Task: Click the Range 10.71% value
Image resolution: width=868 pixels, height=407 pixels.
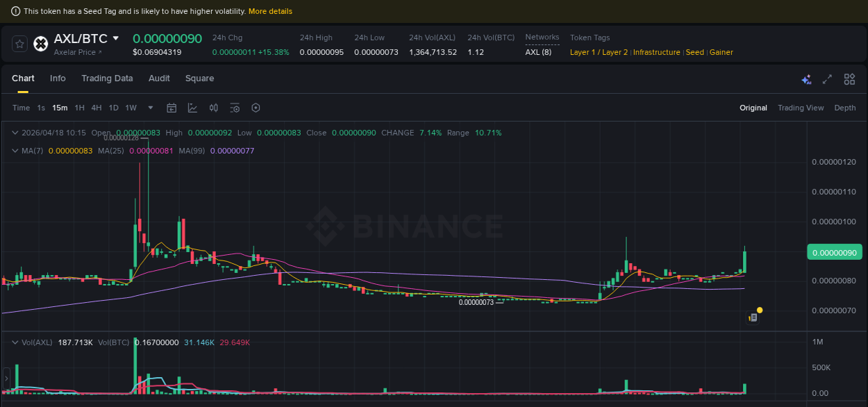Action: (x=488, y=133)
